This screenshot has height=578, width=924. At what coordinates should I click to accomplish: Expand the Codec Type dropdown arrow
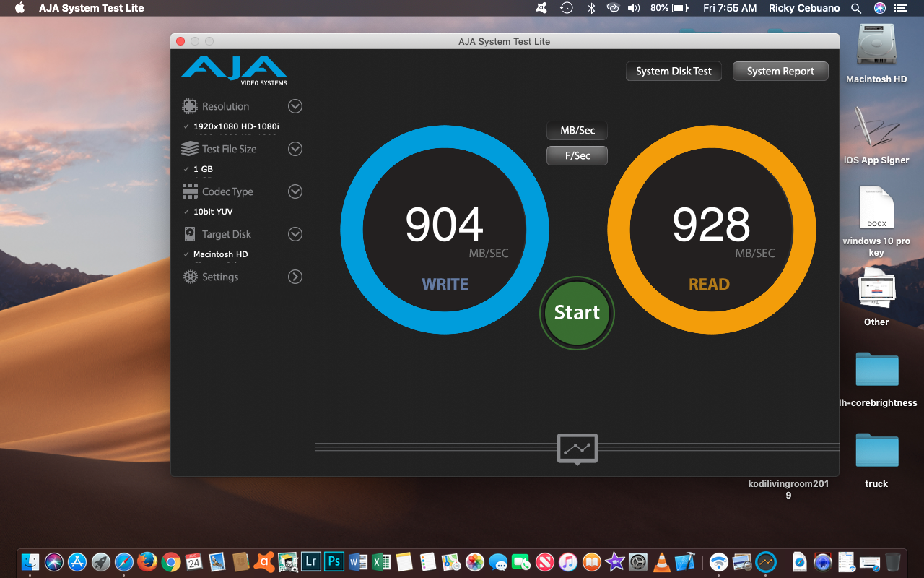(295, 191)
